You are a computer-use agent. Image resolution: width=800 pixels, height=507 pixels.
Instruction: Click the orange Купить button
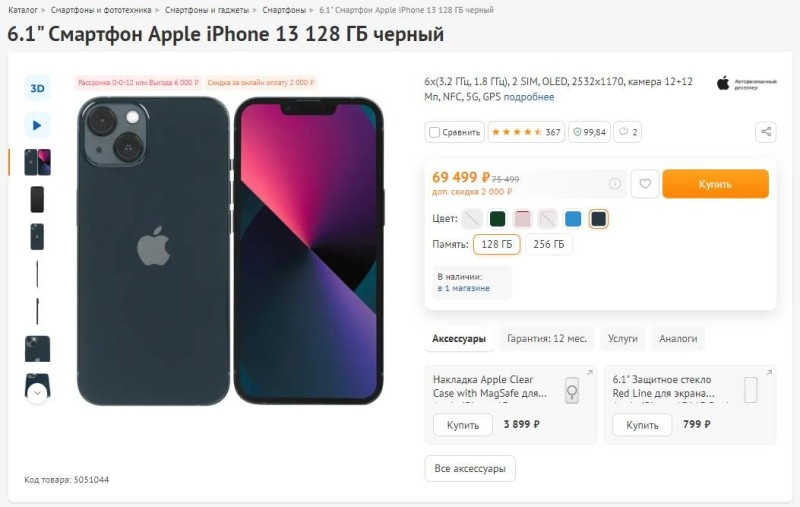715,184
